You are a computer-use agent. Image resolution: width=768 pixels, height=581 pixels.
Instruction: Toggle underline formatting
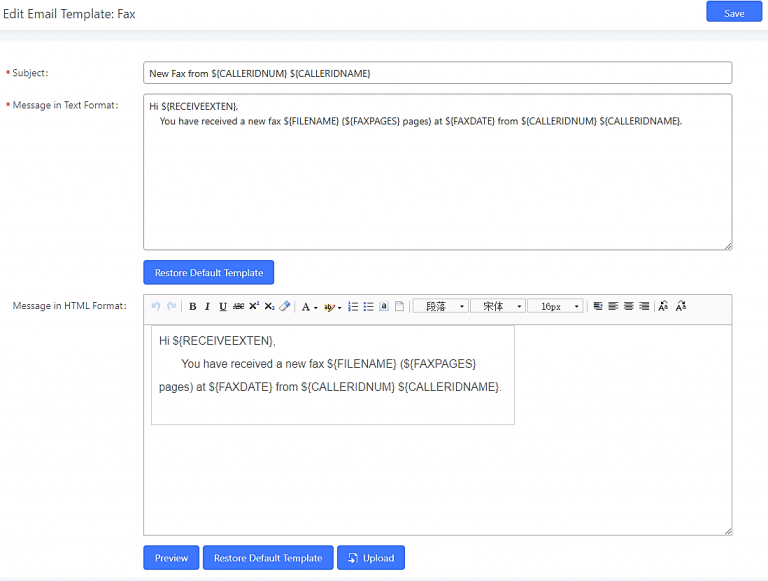[x=223, y=306]
